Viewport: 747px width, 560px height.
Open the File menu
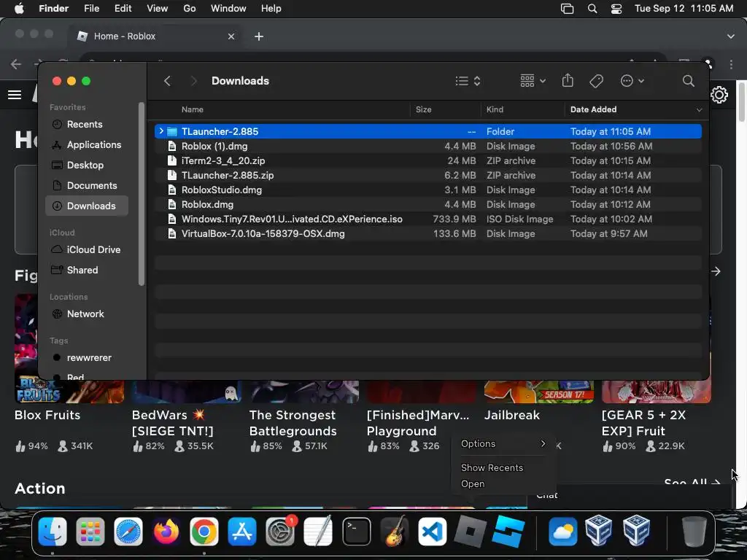tap(91, 9)
